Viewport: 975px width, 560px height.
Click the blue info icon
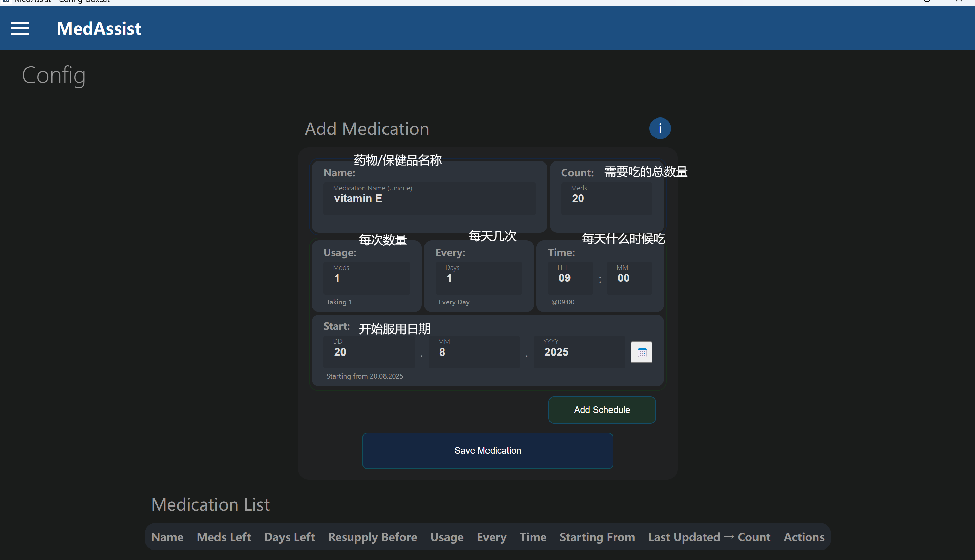coord(660,128)
